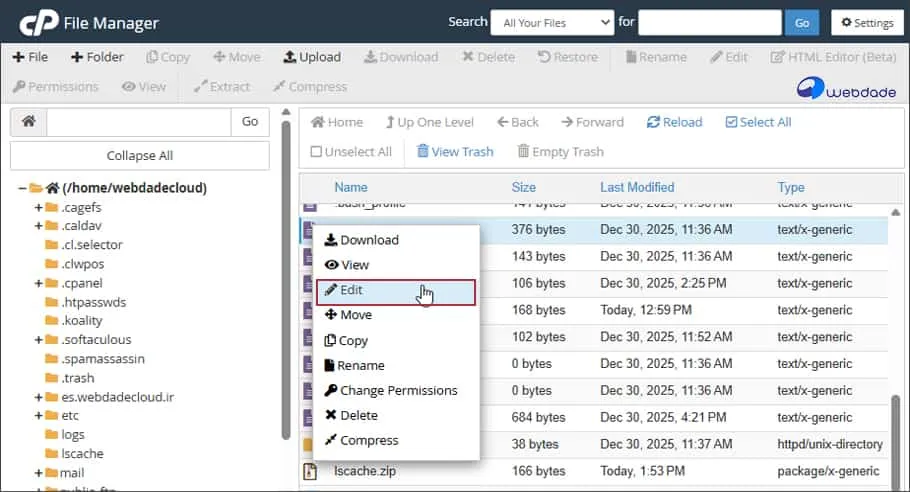The width and height of the screenshot is (910, 492).
Task: Click the Extract toolbar button
Action: [222, 86]
